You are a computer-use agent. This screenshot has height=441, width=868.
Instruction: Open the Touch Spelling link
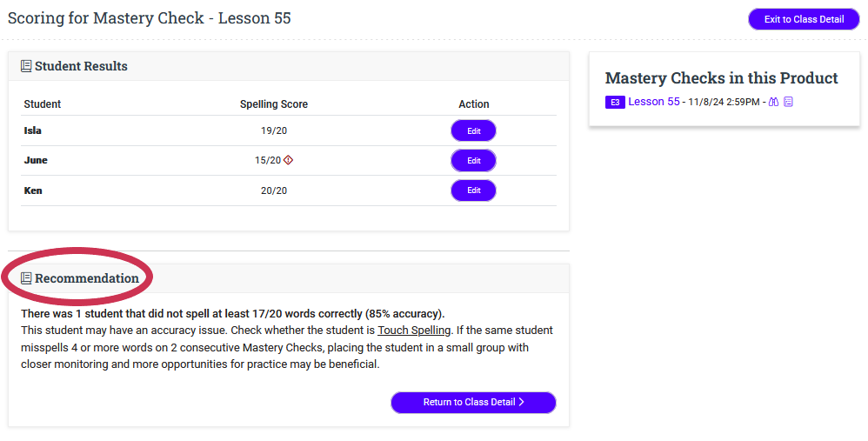[x=414, y=331]
